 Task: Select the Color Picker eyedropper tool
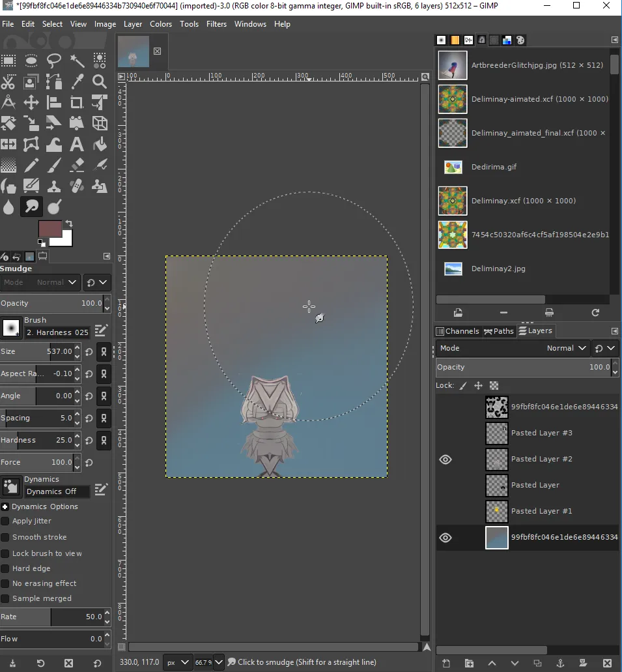(x=77, y=81)
